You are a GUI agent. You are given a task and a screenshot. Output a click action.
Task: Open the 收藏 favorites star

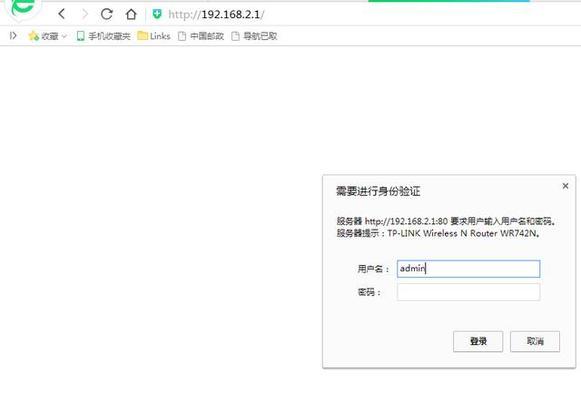point(34,36)
